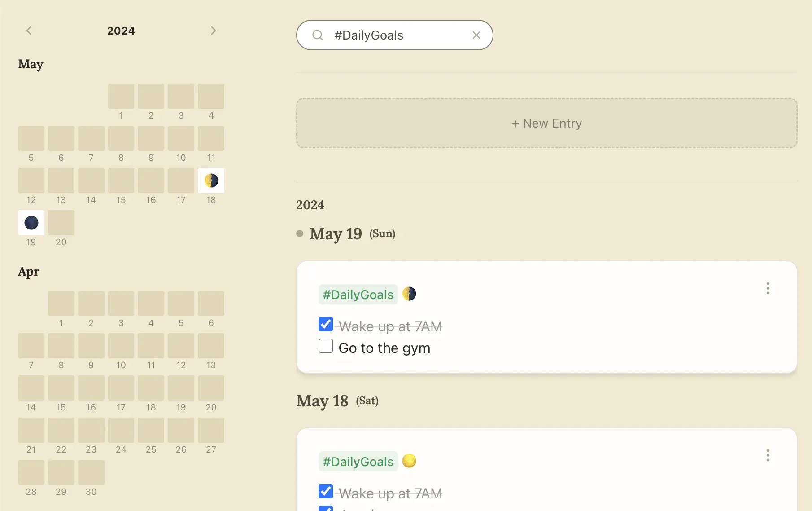
Task: Select April 27 on the calendar
Action: pos(211,430)
